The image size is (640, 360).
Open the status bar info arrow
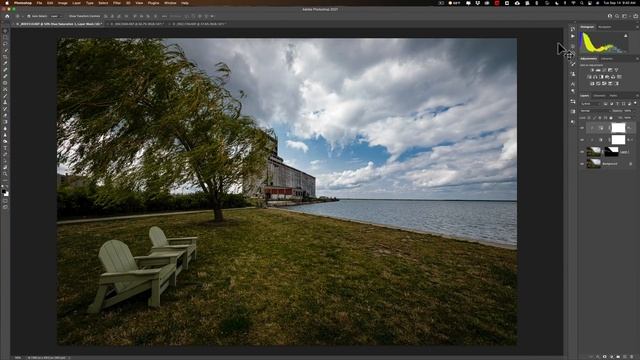point(69,358)
